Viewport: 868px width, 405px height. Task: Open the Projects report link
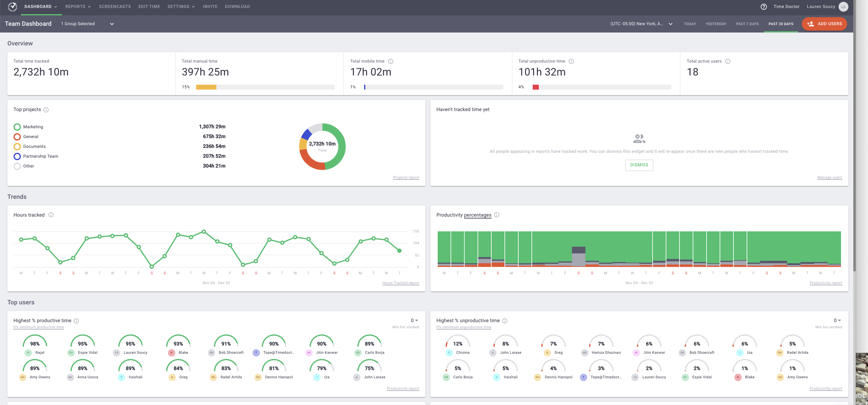click(406, 177)
